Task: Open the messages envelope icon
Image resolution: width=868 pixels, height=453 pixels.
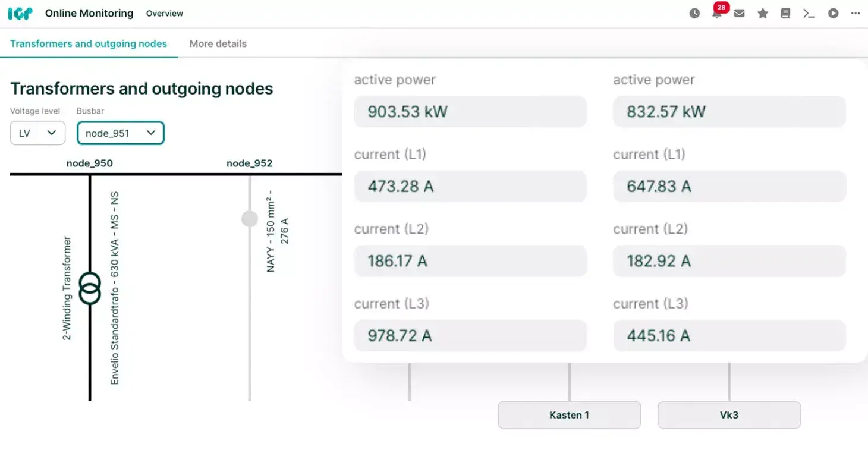Action: pos(739,13)
